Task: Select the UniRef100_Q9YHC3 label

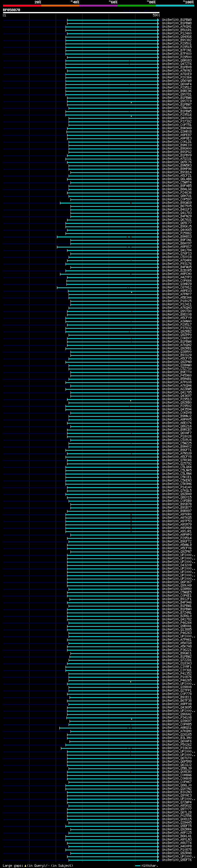Action: (x=177, y=795)
